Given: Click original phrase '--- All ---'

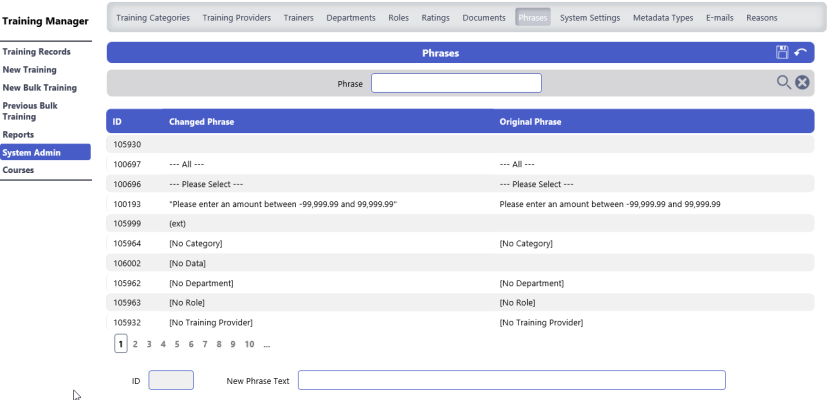Looking at the screenshot, I should pos(517,164).
